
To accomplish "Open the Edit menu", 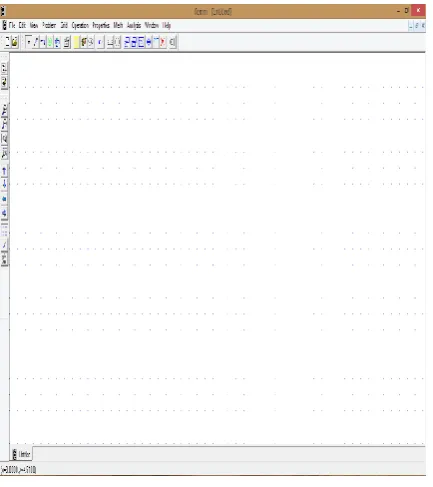I will coord(22,25).
